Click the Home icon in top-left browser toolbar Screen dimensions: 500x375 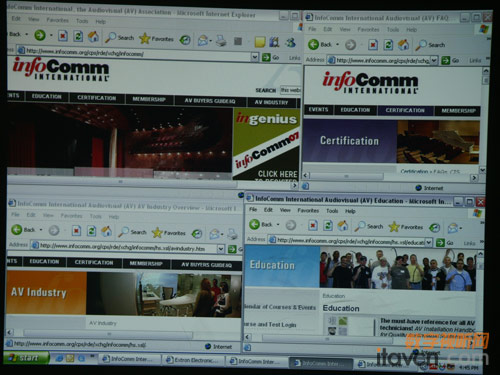click(93, 37)
